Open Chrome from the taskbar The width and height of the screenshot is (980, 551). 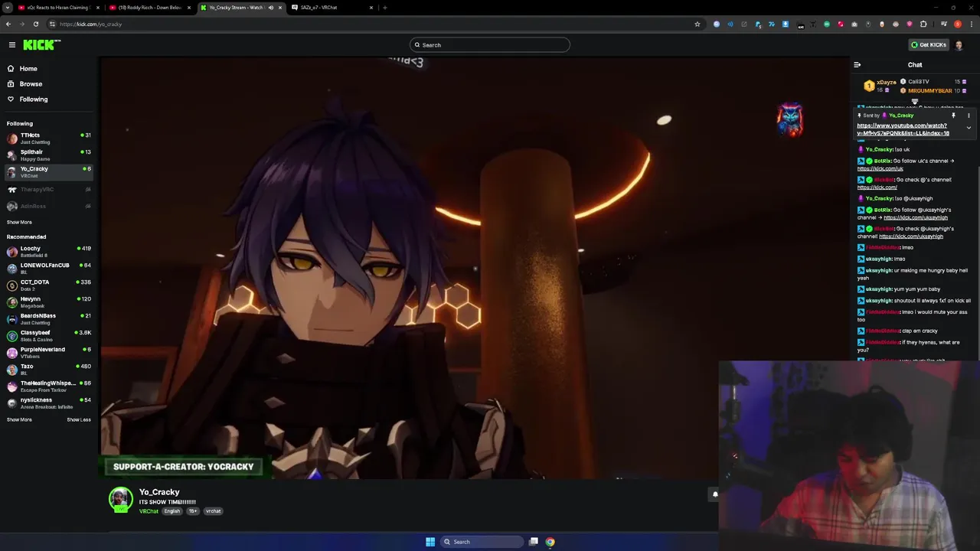tap(550, 542)
